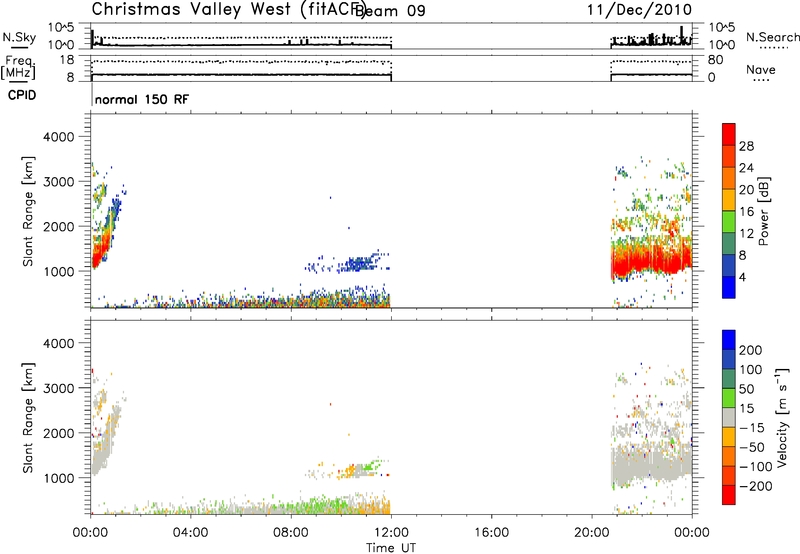Click the '12:00' time axis label
Image resolution: width=800 pixels, height=554 pixels.
(391, 533)
